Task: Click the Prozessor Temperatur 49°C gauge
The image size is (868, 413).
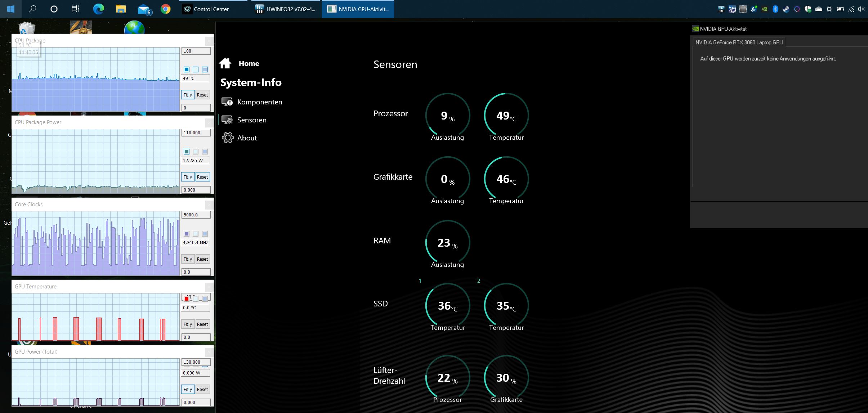Action: pyautogui.click(x=506, y=116)
